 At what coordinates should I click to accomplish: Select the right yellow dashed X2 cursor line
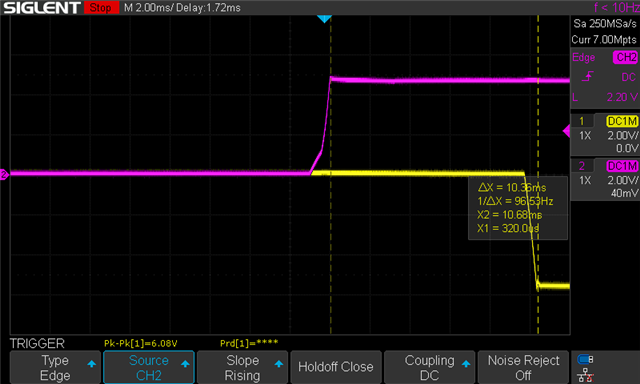coord(538,175)
